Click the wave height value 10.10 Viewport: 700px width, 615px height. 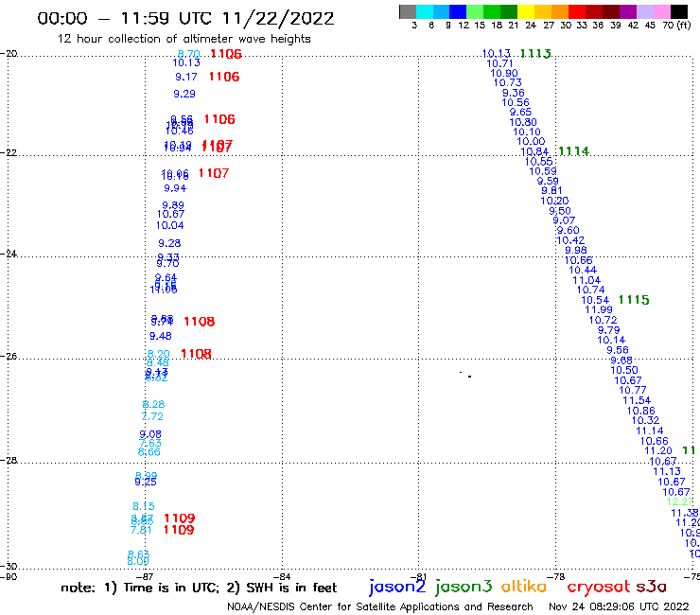tap(527, 132)
